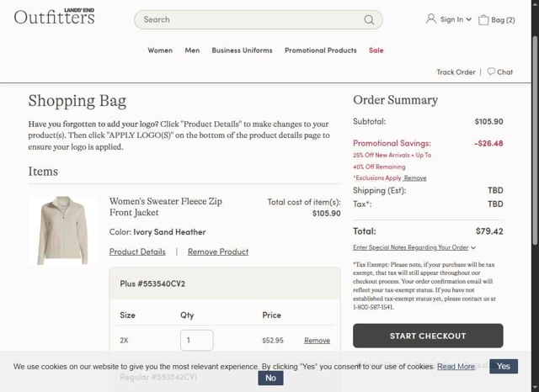
Task: Expand the Sign In dropdown
Action: pos(456,19)
